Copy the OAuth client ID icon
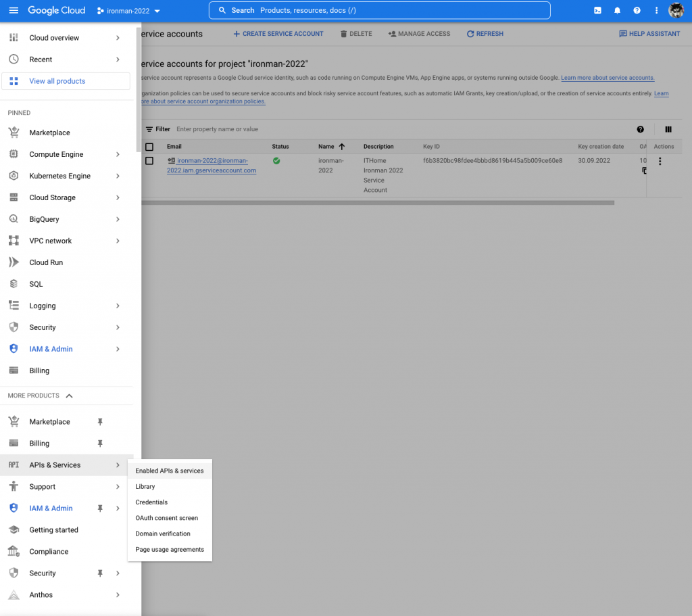The width and height of the screenshot is (692, 616). click(x=644, y=170)
